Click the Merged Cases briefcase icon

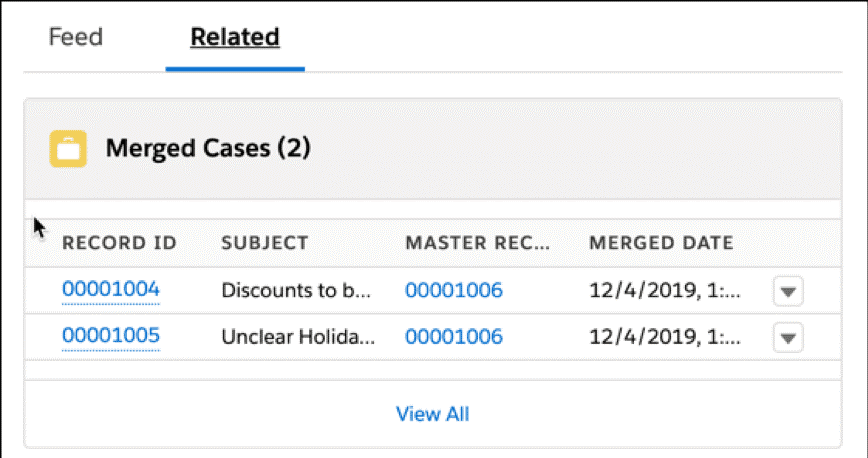(x=69, y=150)
